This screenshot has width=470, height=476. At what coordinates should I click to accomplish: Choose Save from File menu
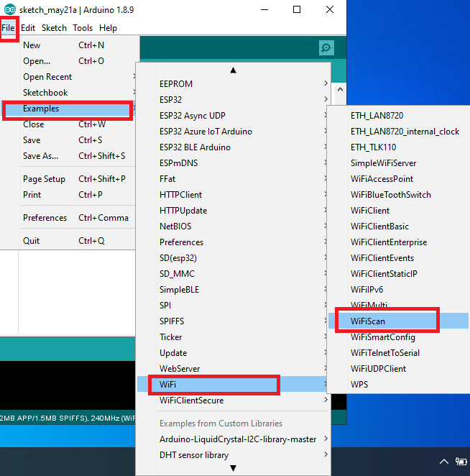pyautogui.click(x=68, y=140)
